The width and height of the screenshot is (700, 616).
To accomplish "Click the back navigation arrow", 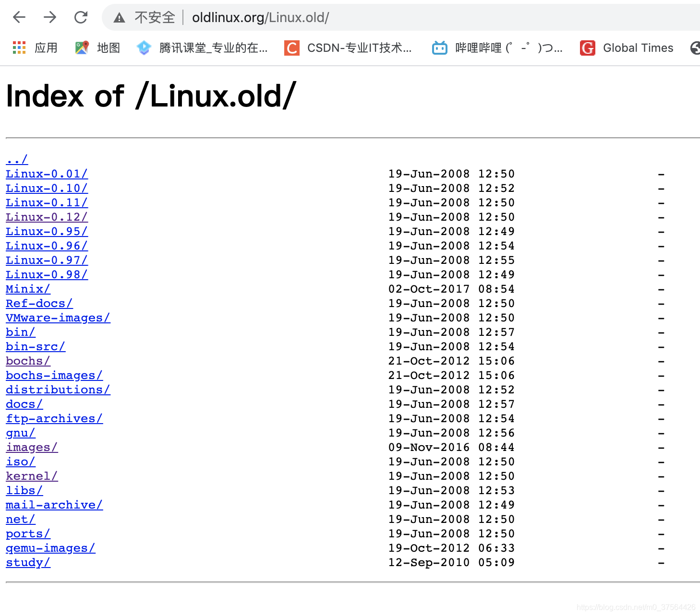I will (x=19, y=17).
